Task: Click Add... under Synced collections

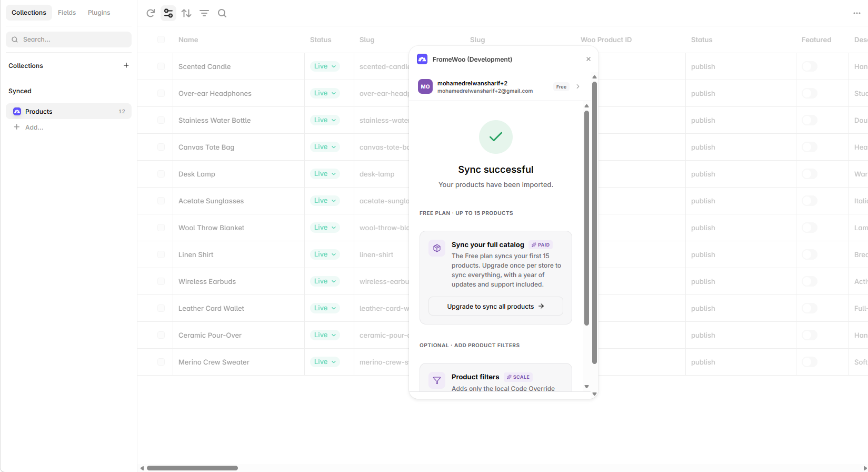Action: (29, 127)
